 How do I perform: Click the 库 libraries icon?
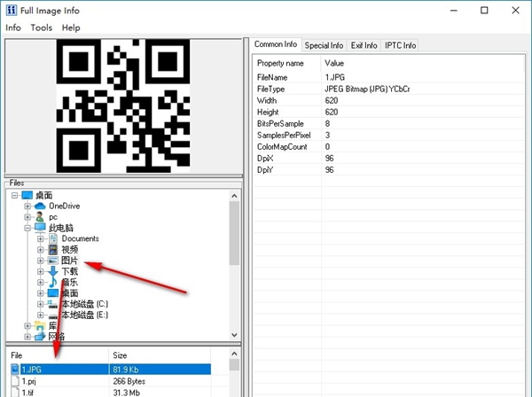coord(40,326)
